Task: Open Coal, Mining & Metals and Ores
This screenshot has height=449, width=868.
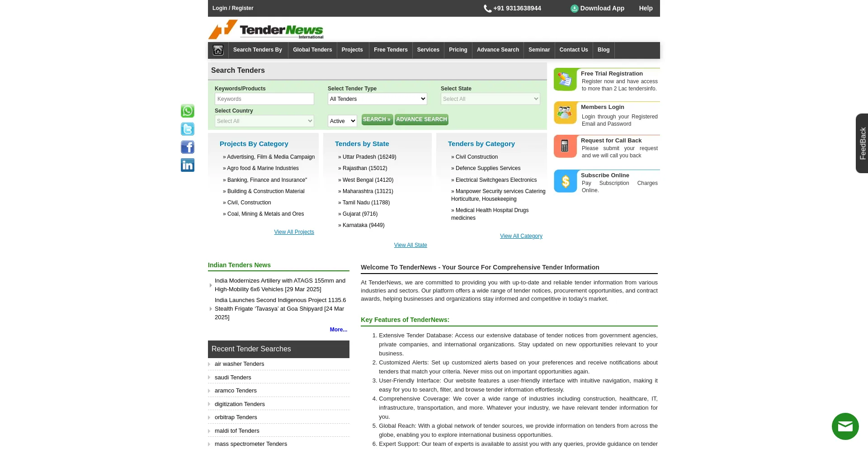Action: [x=264, y=214]
